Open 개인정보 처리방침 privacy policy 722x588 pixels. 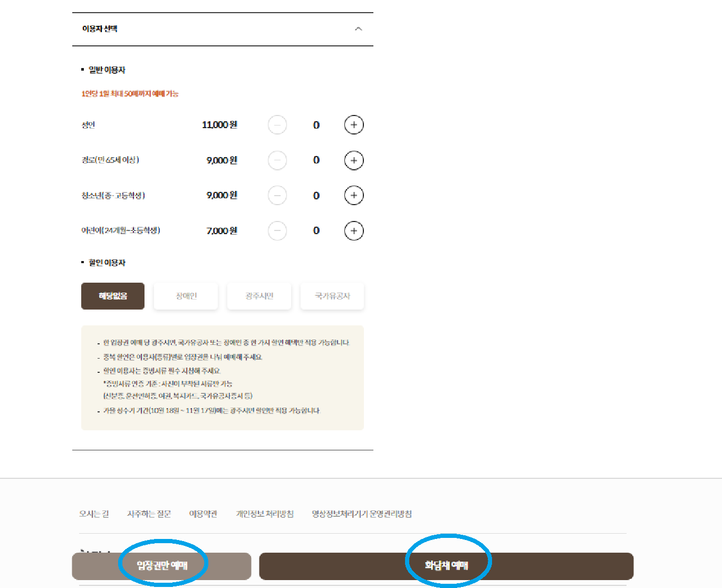pos(265,514)
